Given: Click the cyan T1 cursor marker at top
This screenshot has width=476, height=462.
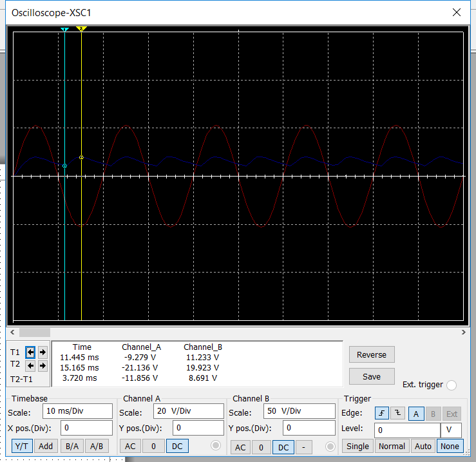Looking at the screenshot, I should click(x=64, y=30).
